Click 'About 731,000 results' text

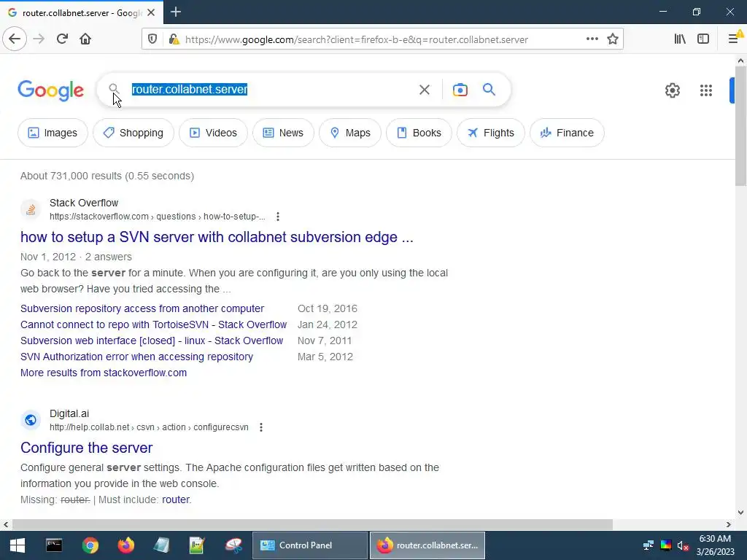click(107, 176)
